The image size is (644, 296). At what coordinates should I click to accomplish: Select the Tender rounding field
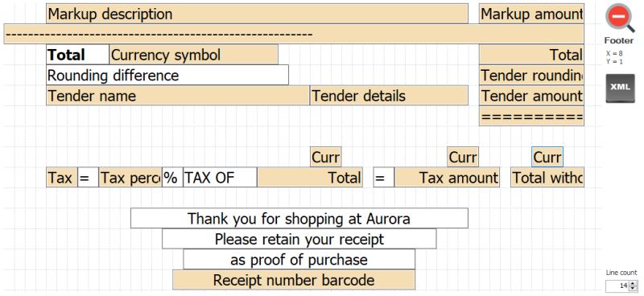[531, 75]
